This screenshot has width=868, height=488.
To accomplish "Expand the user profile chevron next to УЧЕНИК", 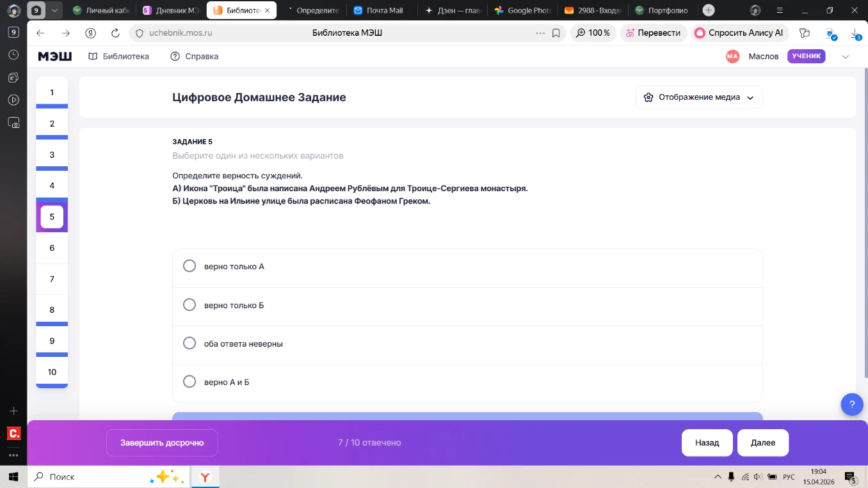I will (846, 56).
